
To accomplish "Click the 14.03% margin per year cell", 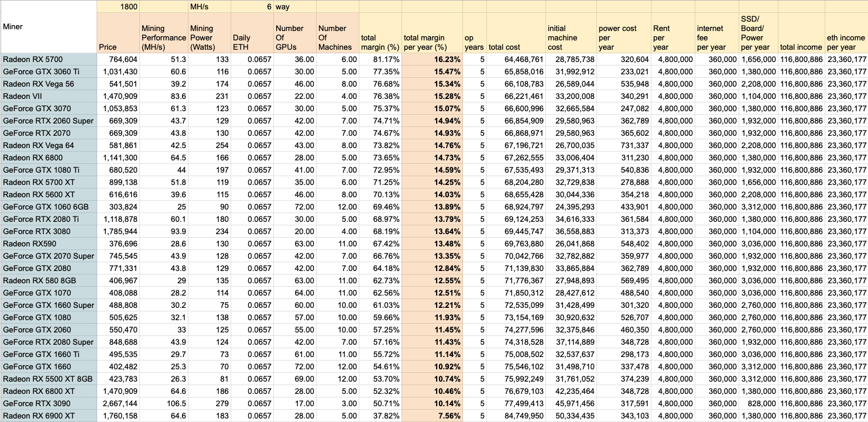I will (x=432, y=194).
